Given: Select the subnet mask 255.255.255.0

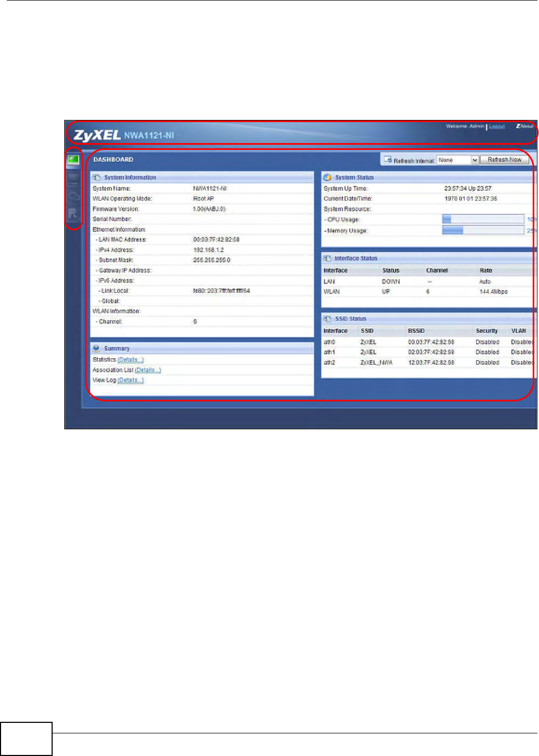Looking at the screenshot, I should 212,260.
